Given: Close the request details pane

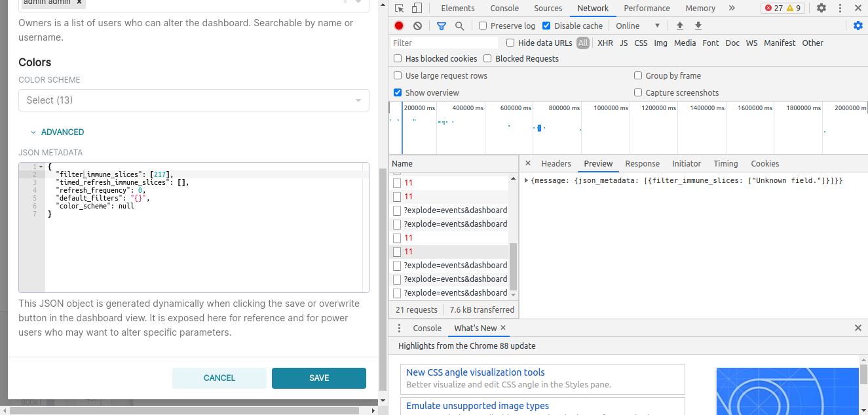Looking at the screenshot, I should coord(528,163).
